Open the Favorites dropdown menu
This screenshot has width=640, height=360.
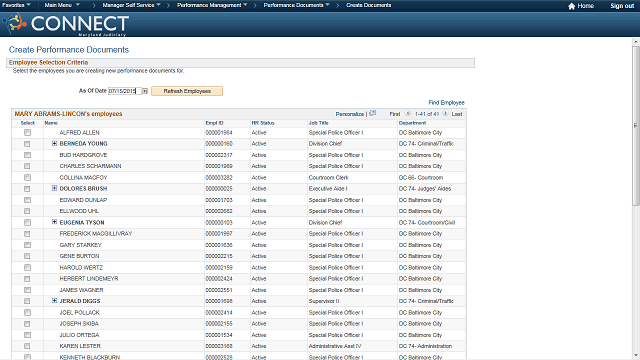(16, 5)
